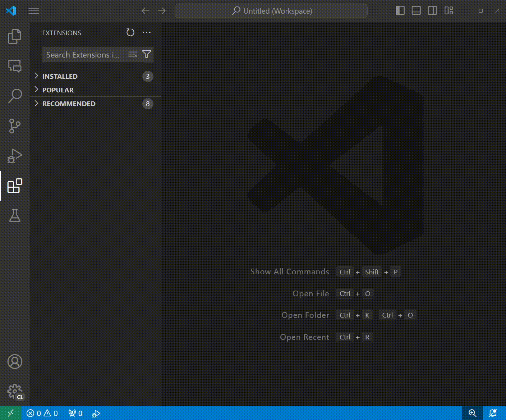506x420 pixels.
Task: Open problems errors and warnings indicator
Action: coord(42,413)
